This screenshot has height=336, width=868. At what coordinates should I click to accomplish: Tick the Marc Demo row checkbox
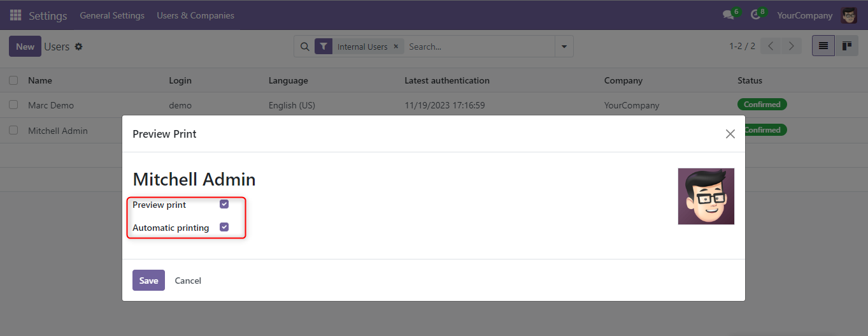click(13, 105)
